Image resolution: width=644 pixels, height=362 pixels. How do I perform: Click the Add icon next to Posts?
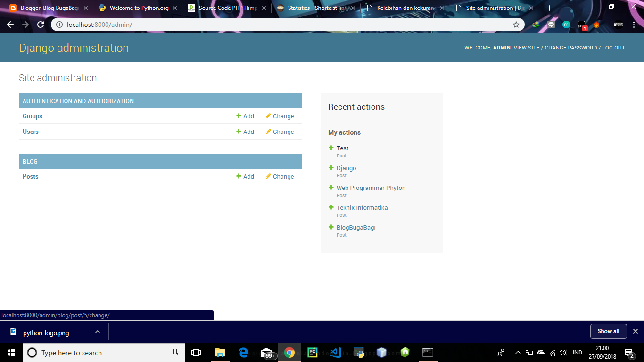pyautogui.click(x=239, y=176)
